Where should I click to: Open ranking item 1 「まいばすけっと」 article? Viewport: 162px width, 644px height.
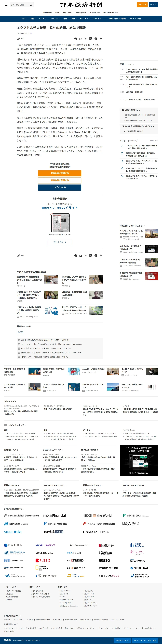click(x=141, y=147)
